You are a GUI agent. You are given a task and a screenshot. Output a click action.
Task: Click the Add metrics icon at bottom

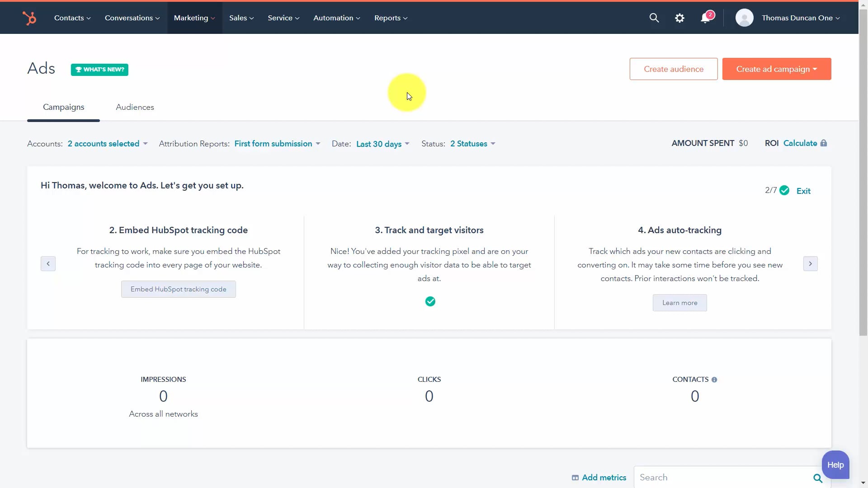pyautogui.click(x=575, y=478)
